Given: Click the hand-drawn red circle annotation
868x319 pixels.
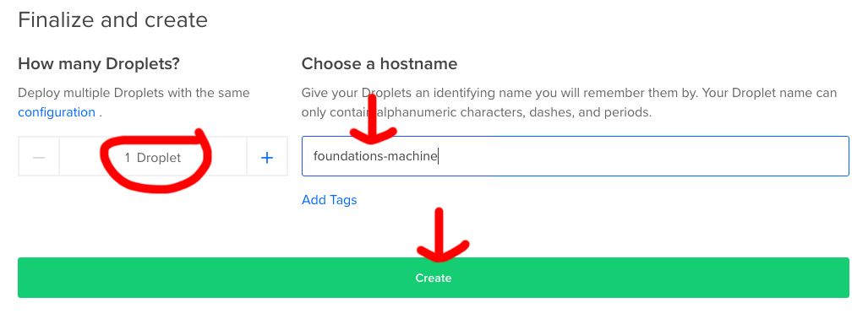Looking at the screenshot, I should 156,160.
